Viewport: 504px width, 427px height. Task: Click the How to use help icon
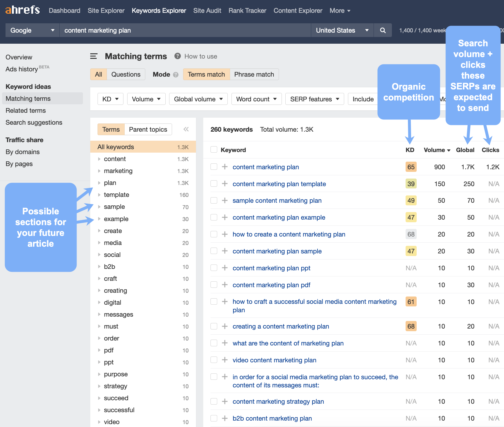click(178, 56)
